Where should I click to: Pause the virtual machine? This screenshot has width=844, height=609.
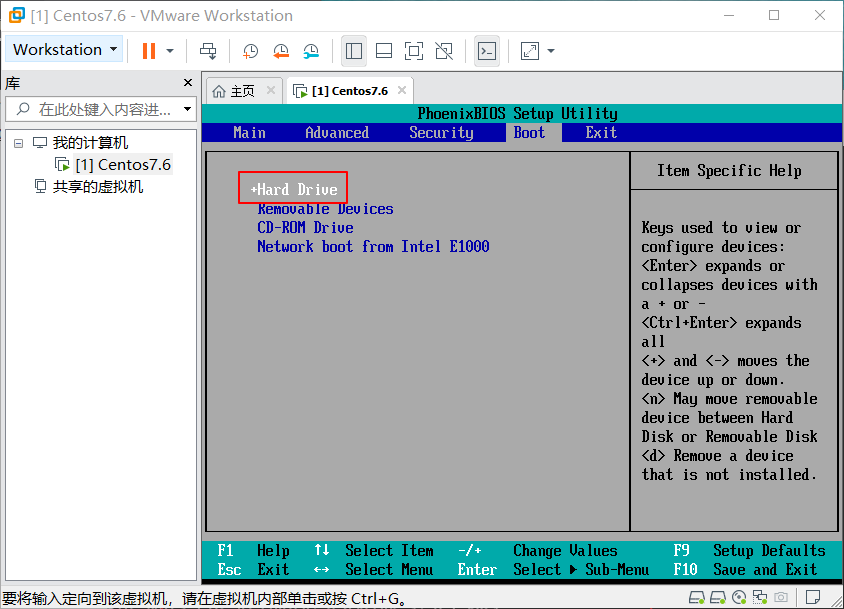(x=149, y=51)
